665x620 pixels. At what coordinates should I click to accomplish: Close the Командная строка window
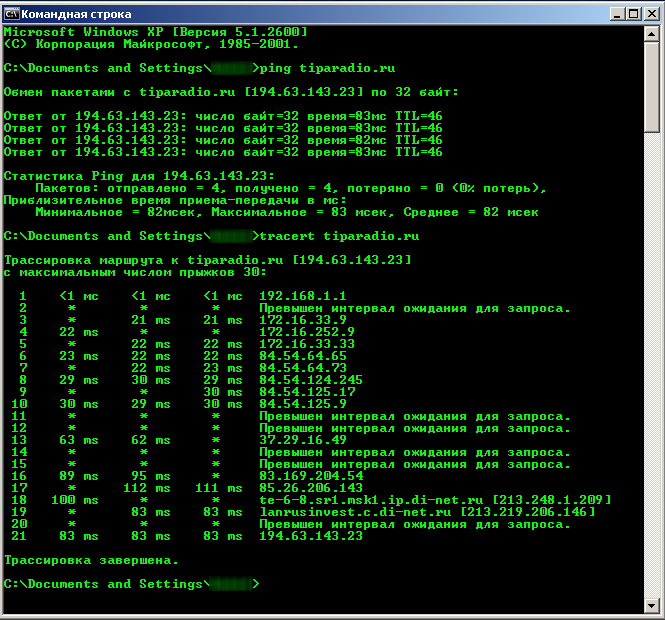[648, 13]
